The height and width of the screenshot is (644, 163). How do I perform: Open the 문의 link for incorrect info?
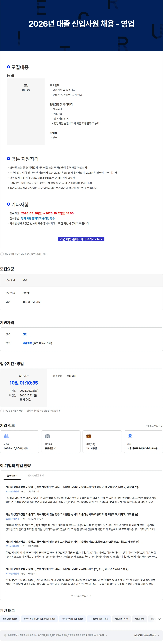[37, 254]
